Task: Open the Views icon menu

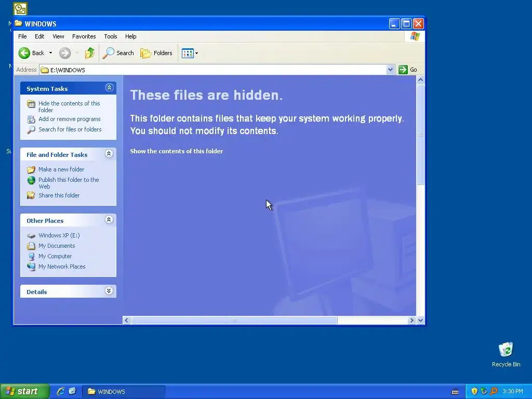Action: pyautogui.click(x=190, y=53)
